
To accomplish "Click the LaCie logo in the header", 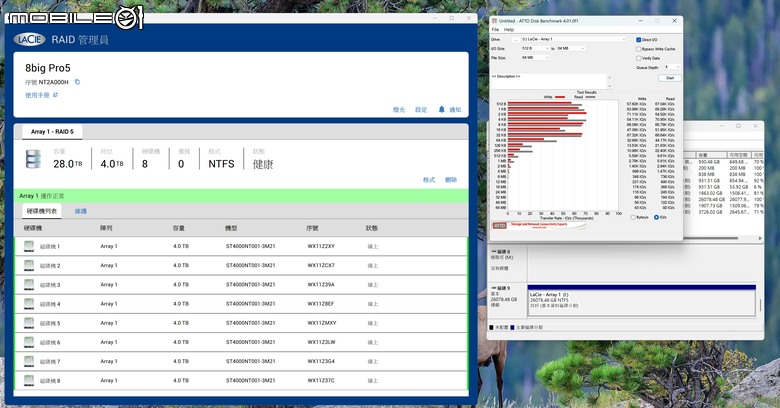I will (29, 39).
